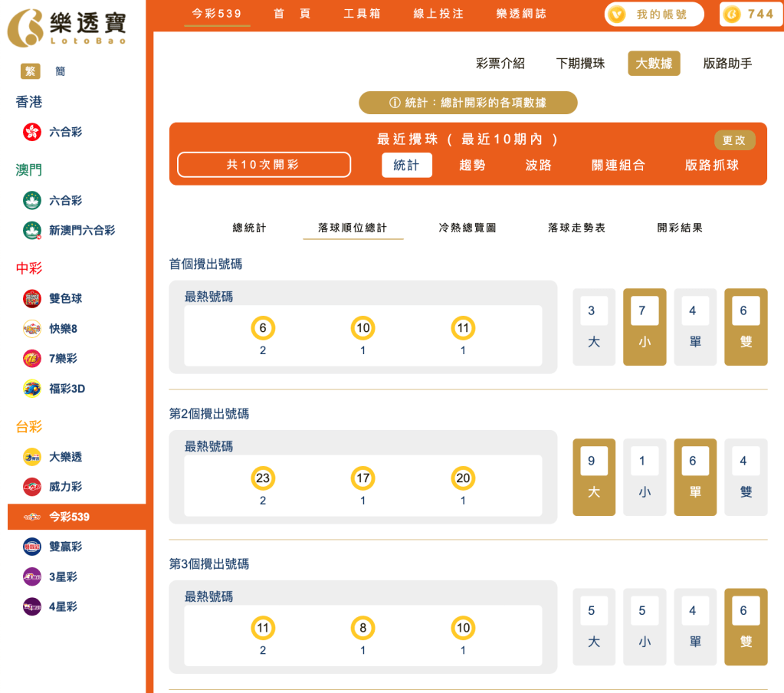This screenshot has height=693, width=784.
Task: Switch to 落球順位總計 tab
Action: (353, 228)
